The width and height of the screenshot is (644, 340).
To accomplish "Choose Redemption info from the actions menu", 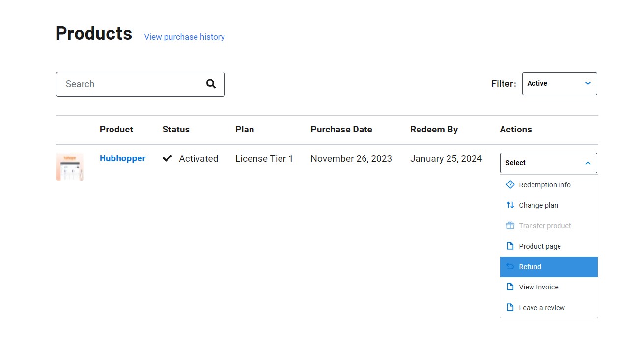I will [544, 184].
